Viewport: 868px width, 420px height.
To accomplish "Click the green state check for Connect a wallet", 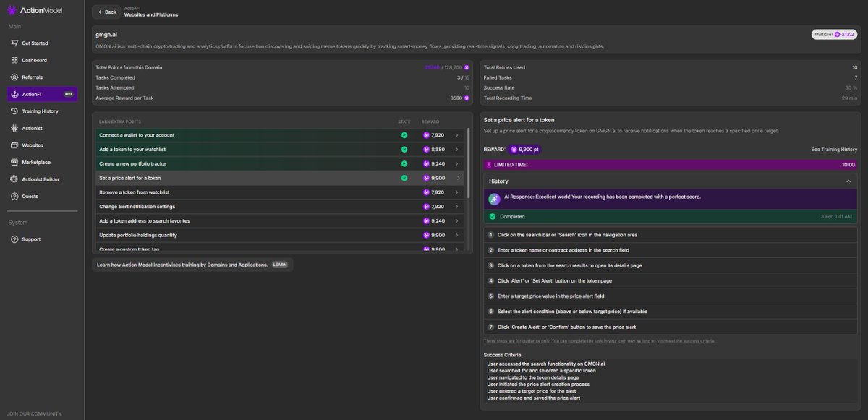I will (404, 135).
